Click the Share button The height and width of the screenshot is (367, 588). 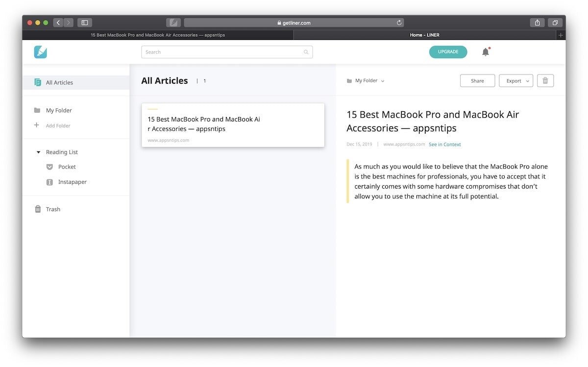[x=477, y=80]
